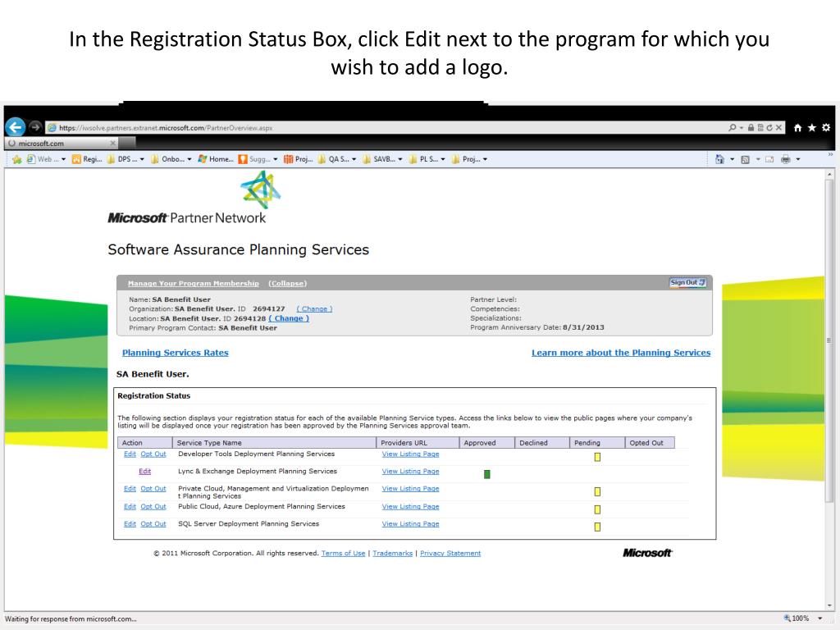Open the Tools gear icon
This screenshot has width=840, height=630.
pyautogui.click(x=826, y=127)
